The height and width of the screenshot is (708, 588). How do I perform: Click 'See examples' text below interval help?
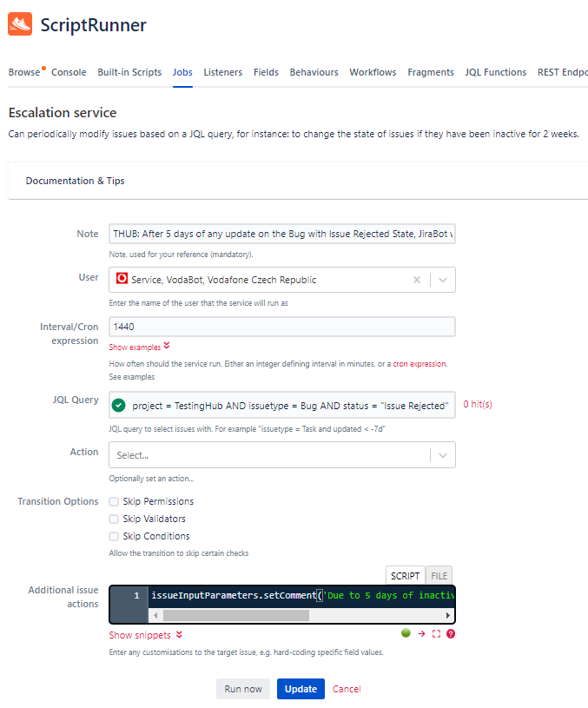coord(132,377)
